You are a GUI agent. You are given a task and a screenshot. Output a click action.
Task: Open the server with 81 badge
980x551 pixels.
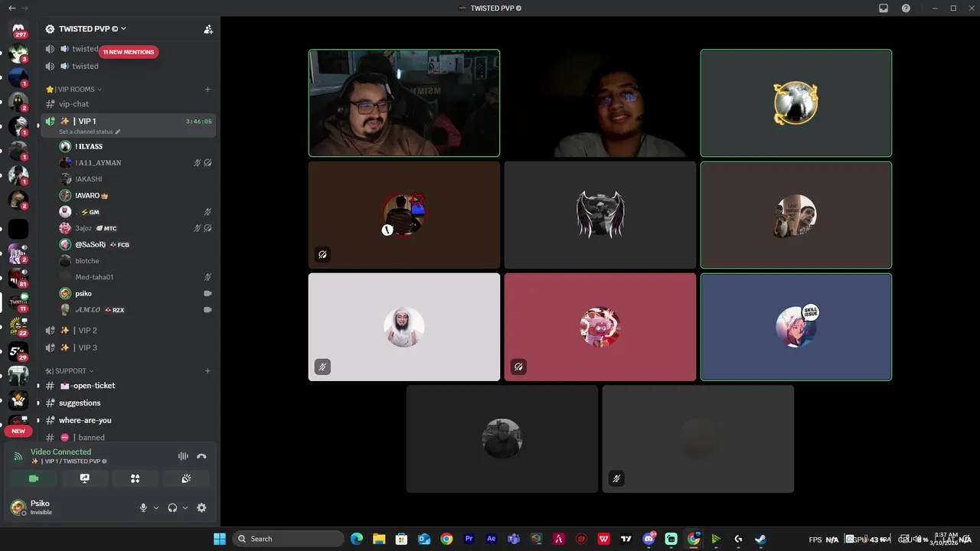click(18, 278)
